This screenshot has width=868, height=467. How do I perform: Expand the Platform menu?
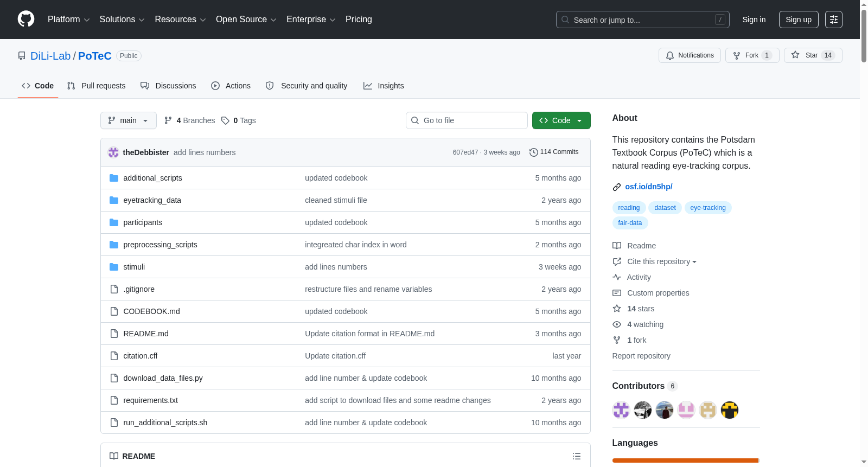(68, 20)
